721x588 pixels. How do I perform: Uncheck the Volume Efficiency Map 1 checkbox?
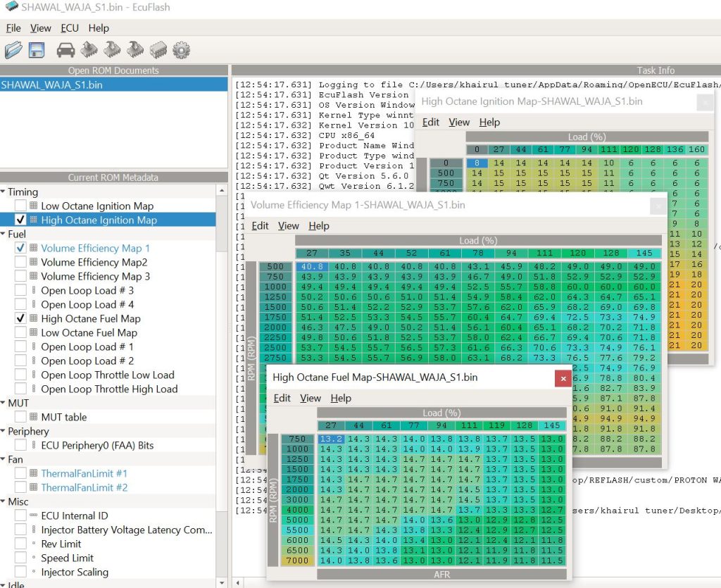click(20, 248)
